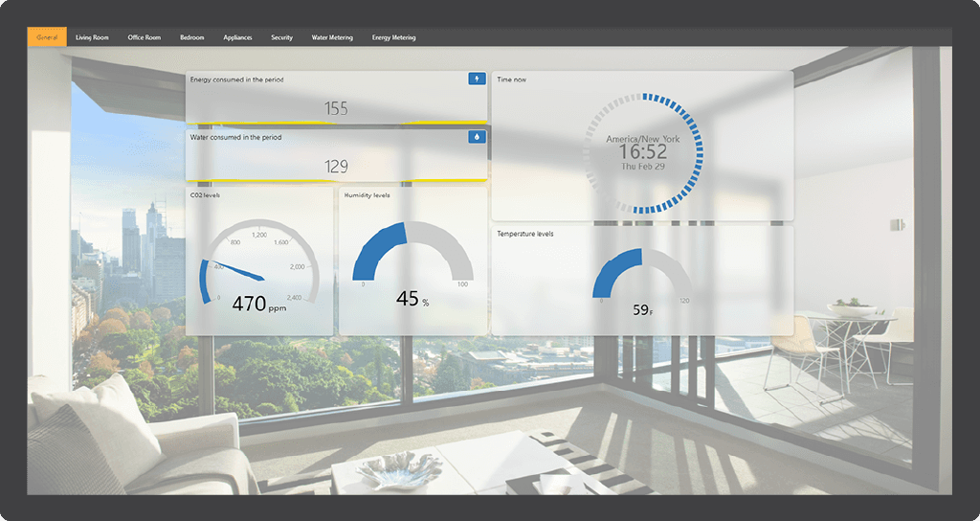Switch to the Office Room tab
Image resolution: width=980 pixels, height=521 pixels.
(145, 37)
